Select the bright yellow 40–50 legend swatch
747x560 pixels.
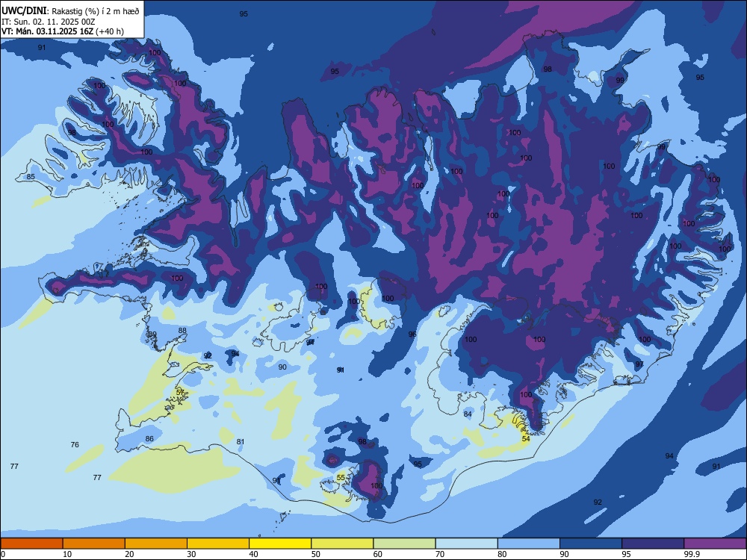pos(280,544)
